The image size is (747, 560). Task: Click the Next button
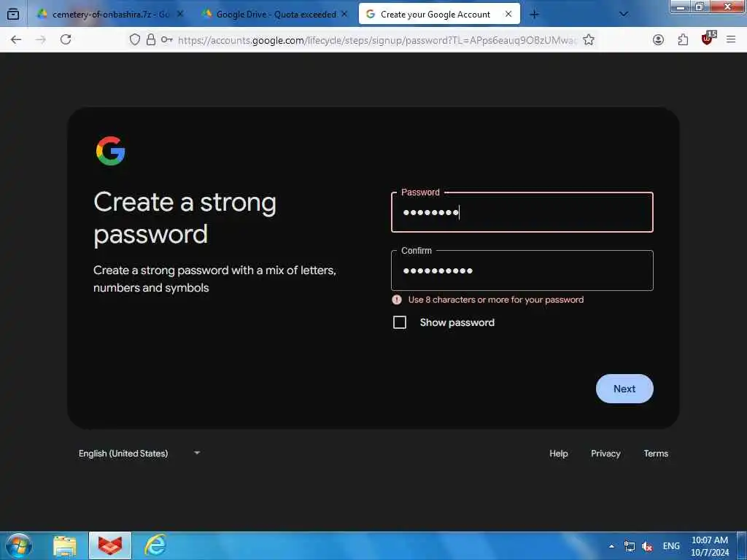tap(624, 389)
